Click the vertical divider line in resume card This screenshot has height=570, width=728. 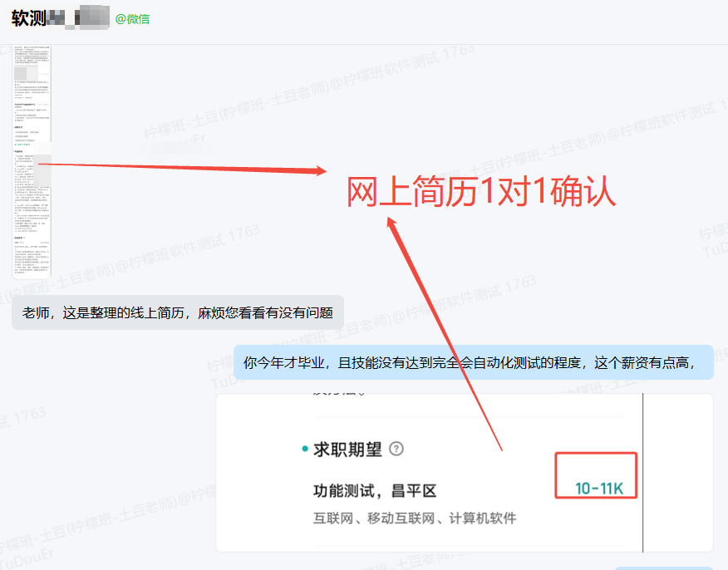click(642, 472)
